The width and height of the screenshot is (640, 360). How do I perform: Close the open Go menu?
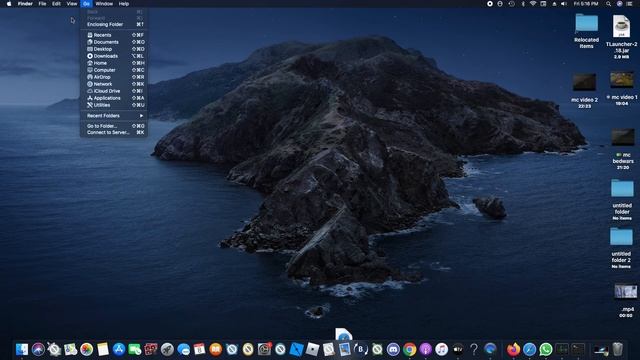86,4
